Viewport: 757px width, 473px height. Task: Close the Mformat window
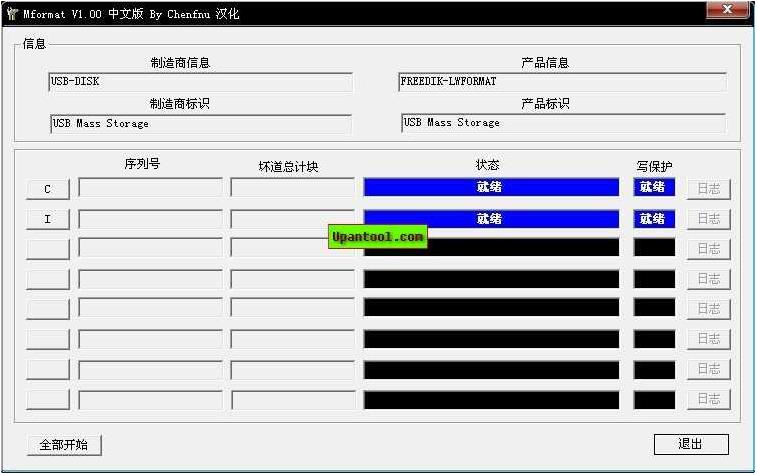pyautogui.click(x=728, y=10)
